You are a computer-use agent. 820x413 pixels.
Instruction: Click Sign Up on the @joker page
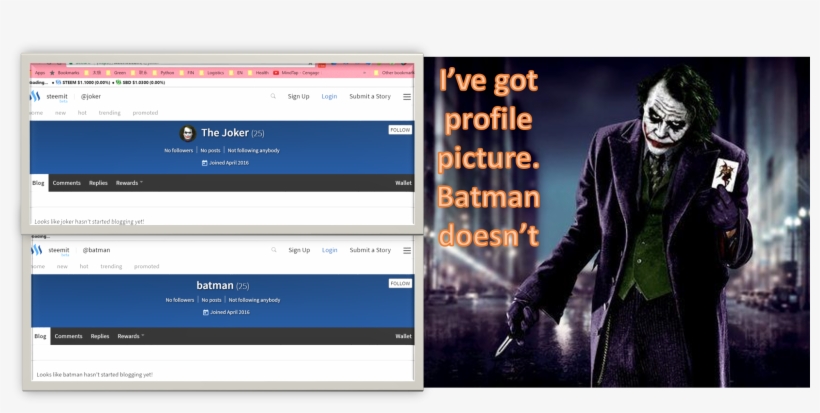[298, 96]
